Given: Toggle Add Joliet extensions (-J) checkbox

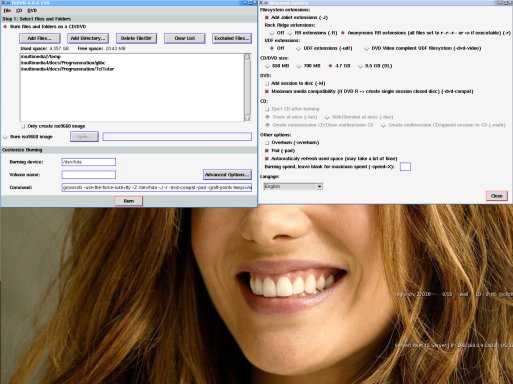Looking at the screenshot, I should tap(267, 17).
